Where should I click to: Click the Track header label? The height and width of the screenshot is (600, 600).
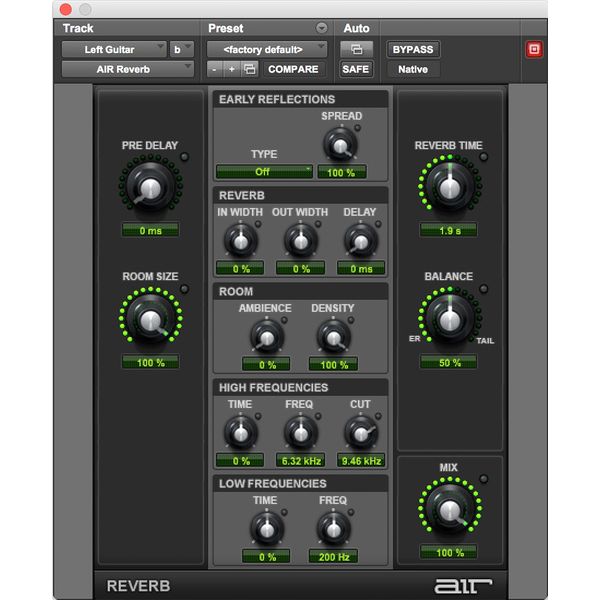(78, 28)
